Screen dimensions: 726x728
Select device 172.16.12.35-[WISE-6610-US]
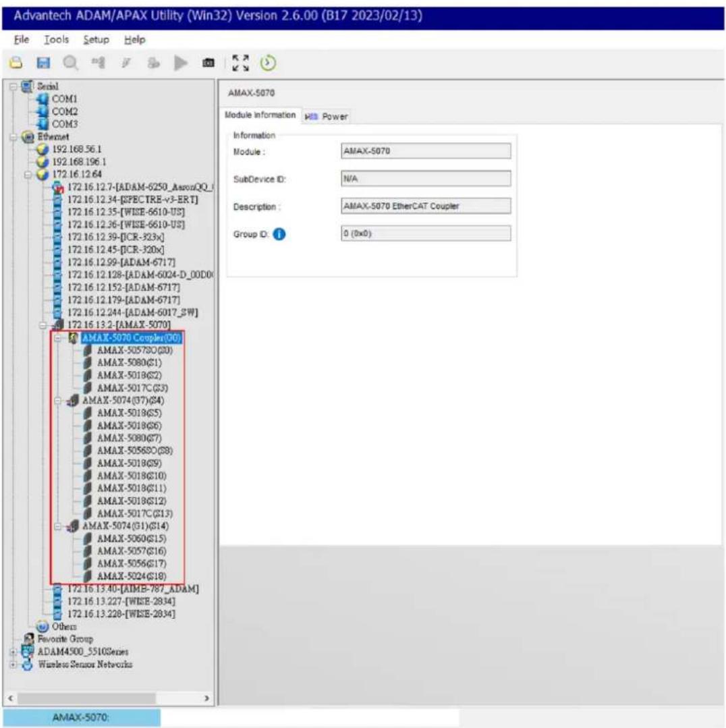pos(126,212)
